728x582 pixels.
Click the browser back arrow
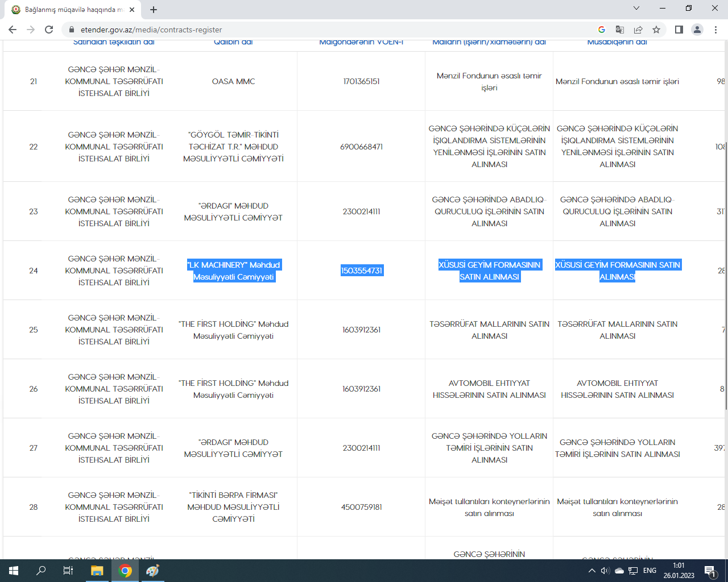point(13,30)
